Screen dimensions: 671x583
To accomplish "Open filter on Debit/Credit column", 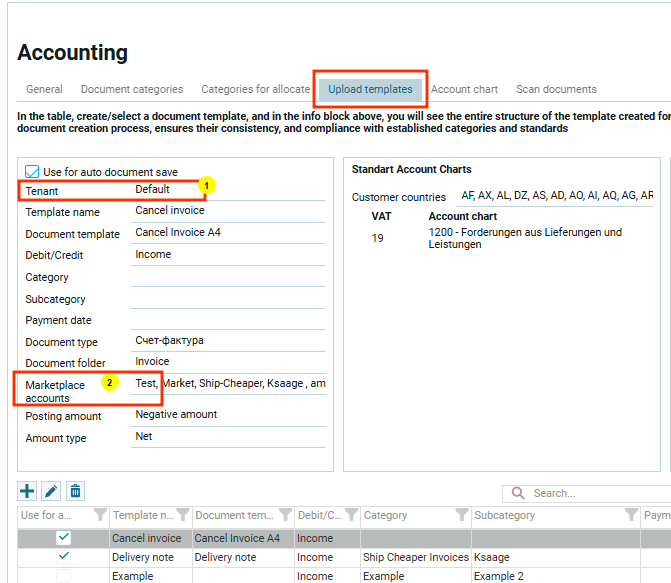I will tap(348, 515).
